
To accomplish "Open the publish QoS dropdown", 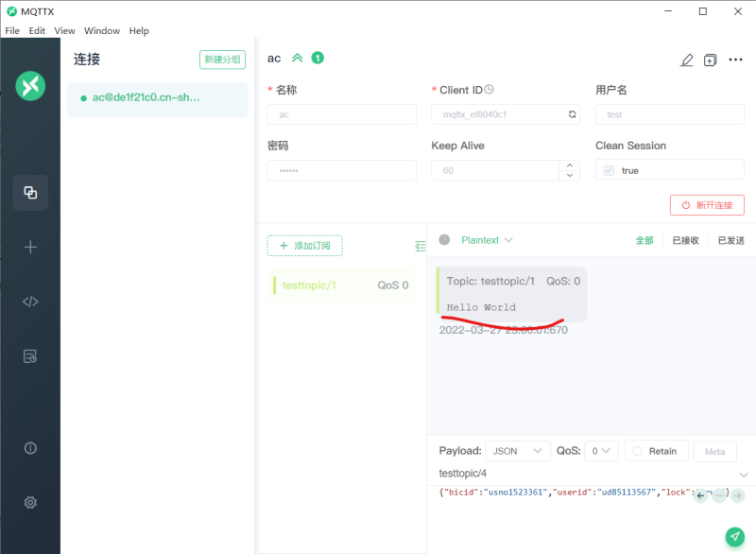I will click(x=601, y=451).
